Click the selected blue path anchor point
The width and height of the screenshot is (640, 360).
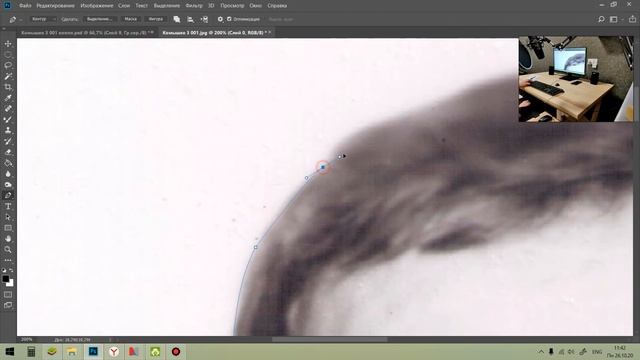[x=323, y=167]
